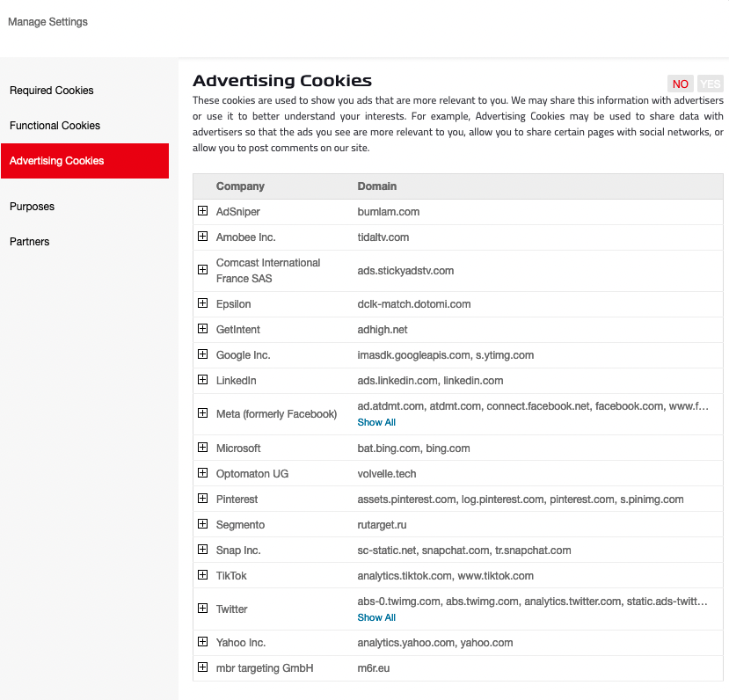Click plus icon beside Google Inc.
This screenshot has height=700, width=729.
202,354
